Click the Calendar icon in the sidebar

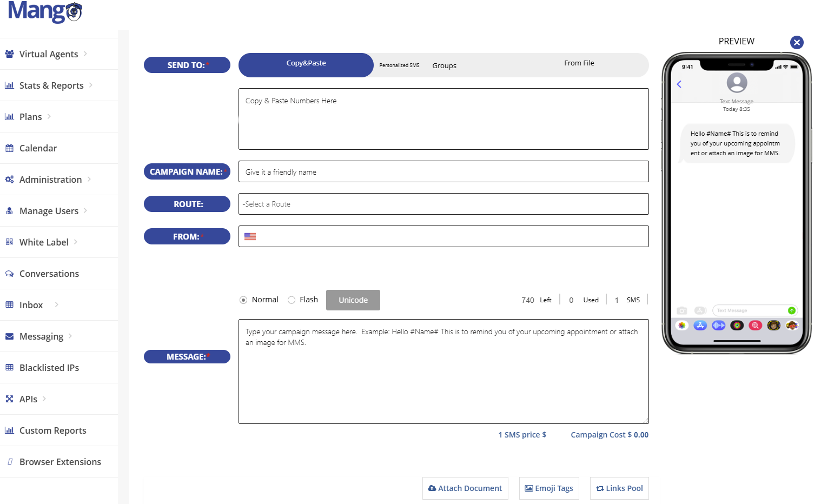9,148
